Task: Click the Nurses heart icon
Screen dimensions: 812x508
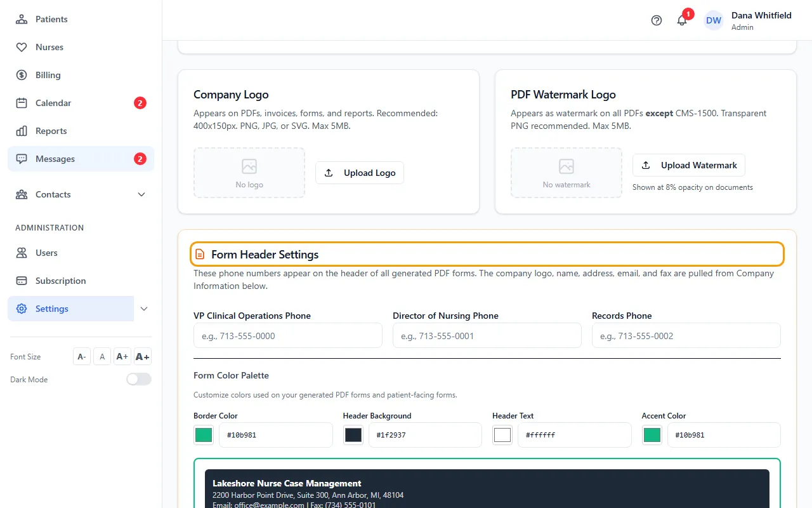Action: tap(22, 47)
